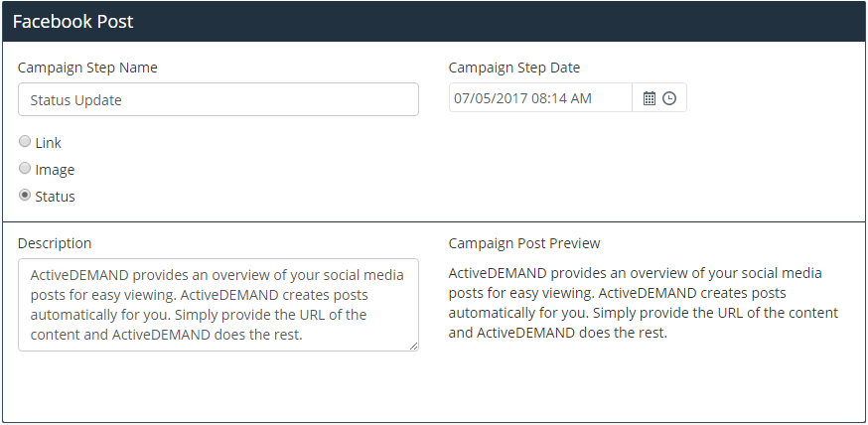The width and height of the screenshot is (868, 425).
Task: Click the Campaign Step Date label
Action: pos(514,68)
